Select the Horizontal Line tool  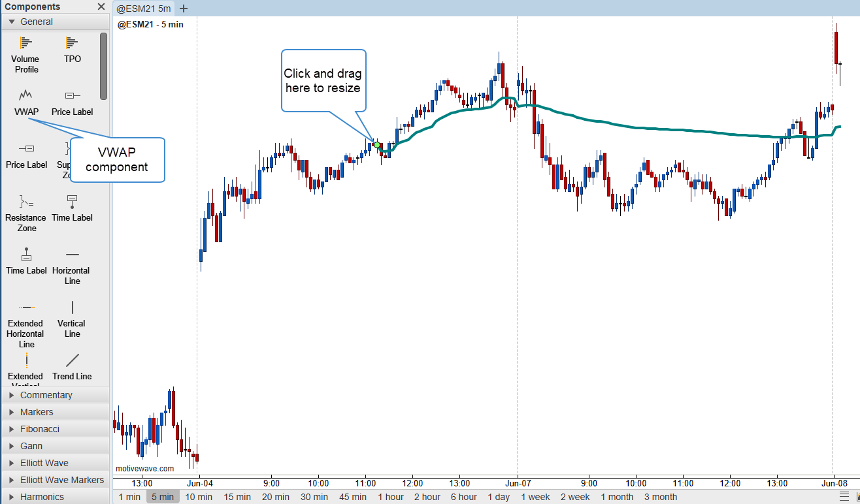pos(72,255)
